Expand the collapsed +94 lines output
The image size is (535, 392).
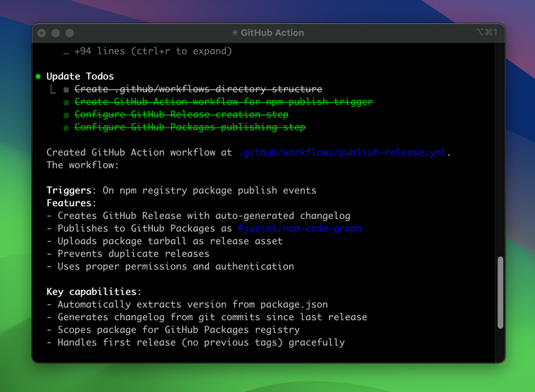pos(148,51)
